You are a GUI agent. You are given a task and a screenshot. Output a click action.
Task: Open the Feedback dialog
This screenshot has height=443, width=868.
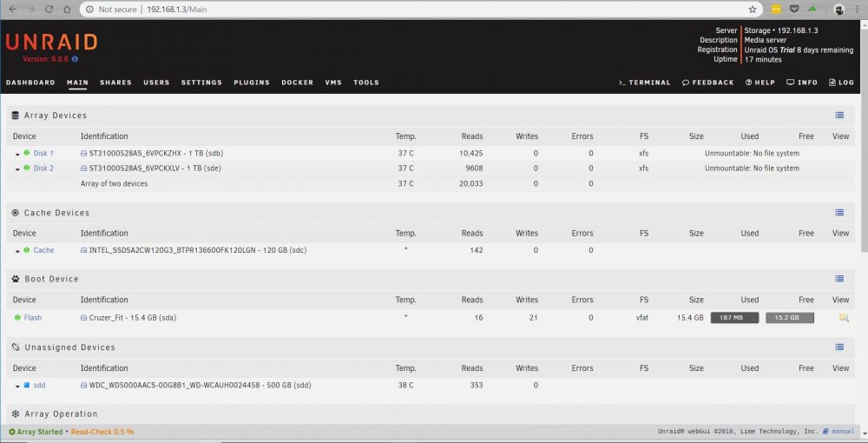pyautogui.click(x=708, y=82)
